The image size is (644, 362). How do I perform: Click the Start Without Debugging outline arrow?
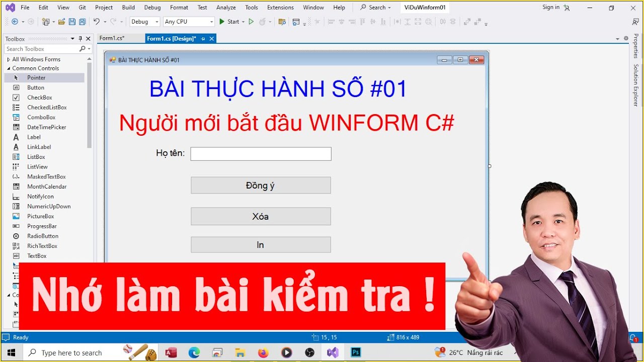(251, 22)
